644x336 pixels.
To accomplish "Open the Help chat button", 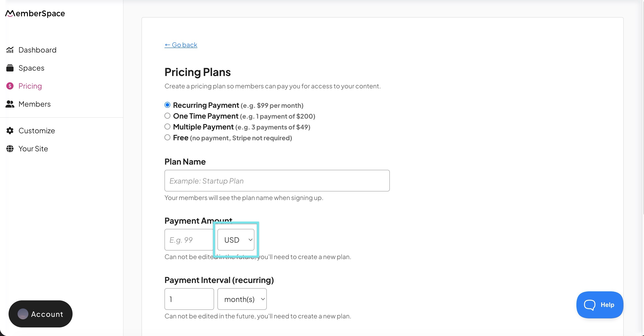I will click(600, 304).
